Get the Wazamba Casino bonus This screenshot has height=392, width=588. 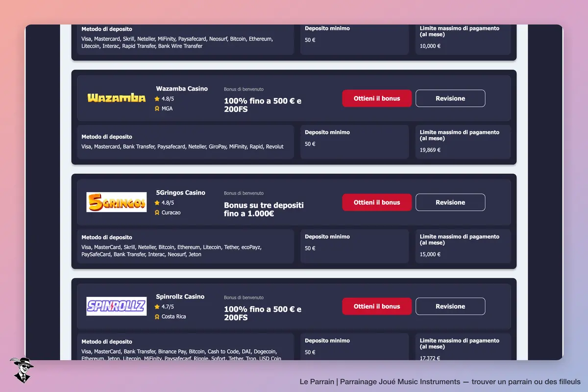[x=377, y=98]
